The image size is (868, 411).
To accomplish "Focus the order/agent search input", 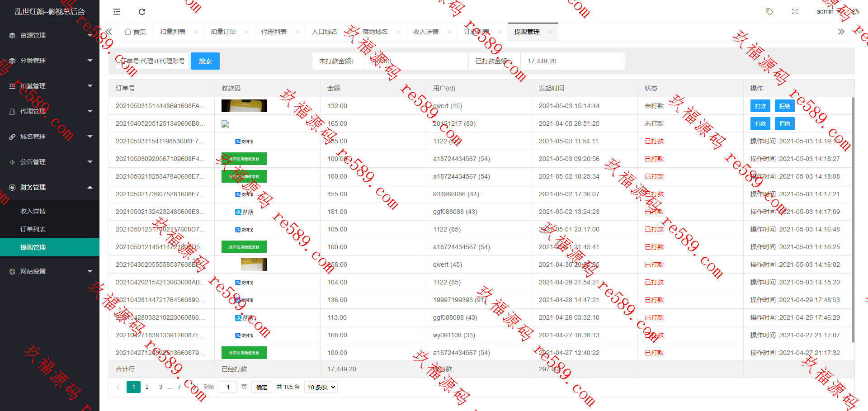I will coord(152,61).
